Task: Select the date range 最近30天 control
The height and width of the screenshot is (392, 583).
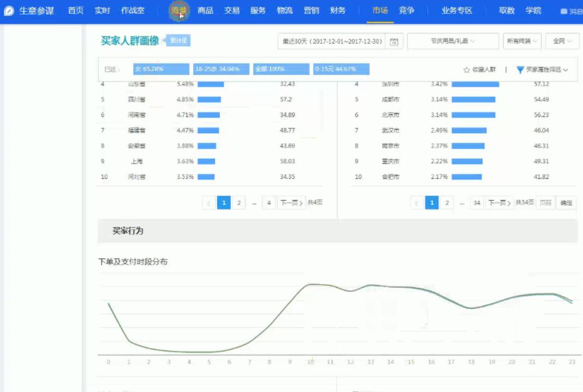Action: pos(332,41)
